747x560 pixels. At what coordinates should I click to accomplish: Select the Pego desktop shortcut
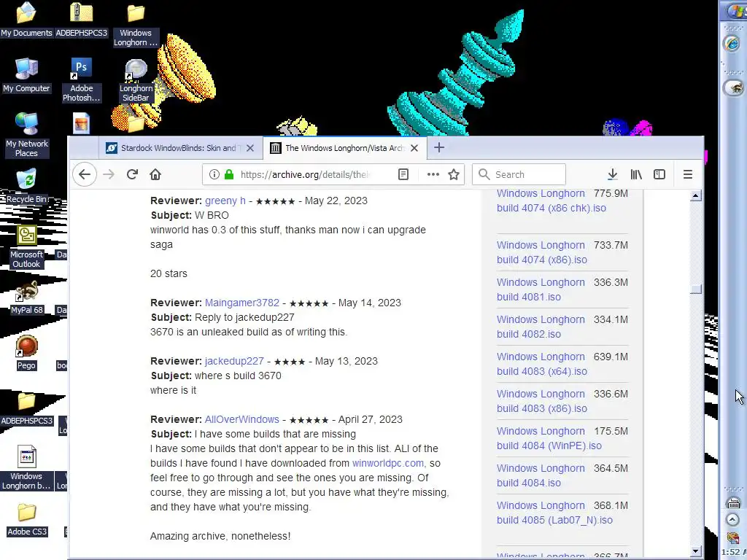26,353
